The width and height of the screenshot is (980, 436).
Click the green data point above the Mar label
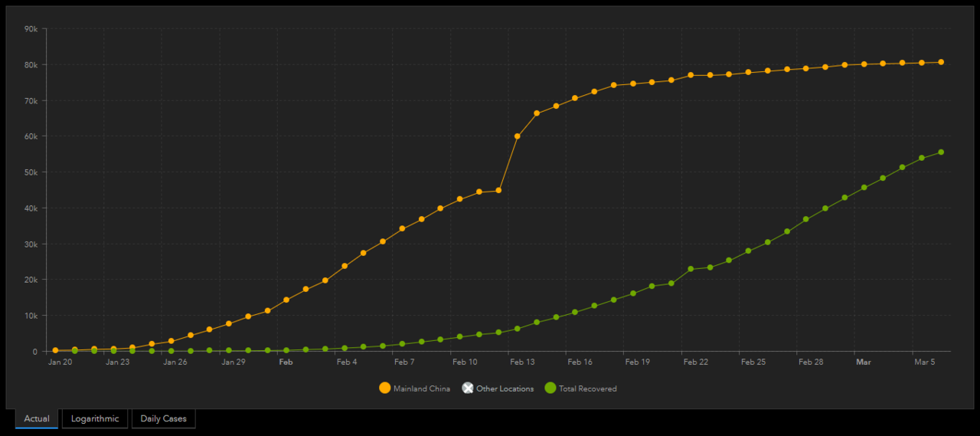pyautogui.click(x=864, y=187)
